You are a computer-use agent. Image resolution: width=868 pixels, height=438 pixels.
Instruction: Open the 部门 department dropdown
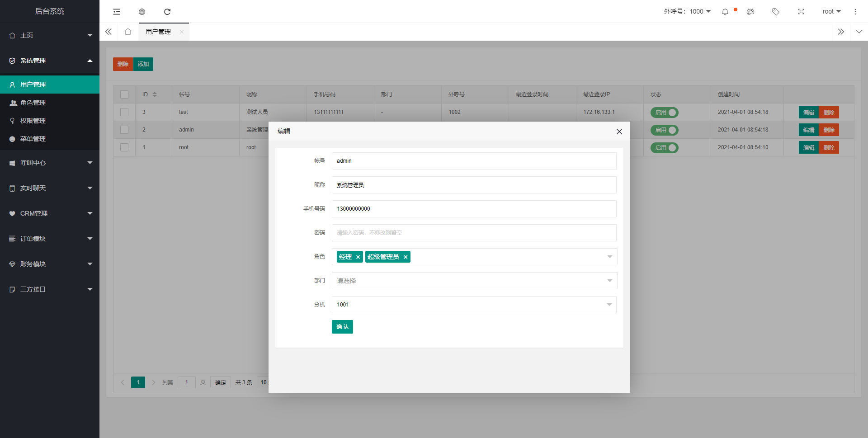point(474,281)
